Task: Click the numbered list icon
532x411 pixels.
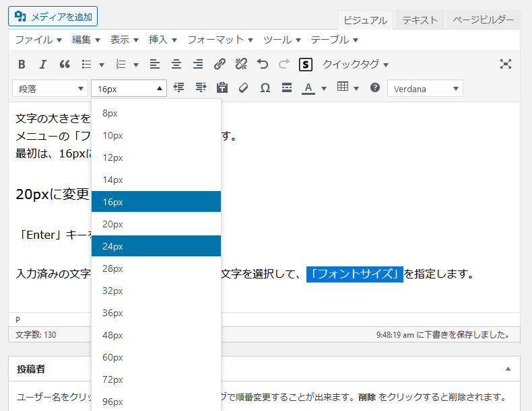Action: point(121,64)
